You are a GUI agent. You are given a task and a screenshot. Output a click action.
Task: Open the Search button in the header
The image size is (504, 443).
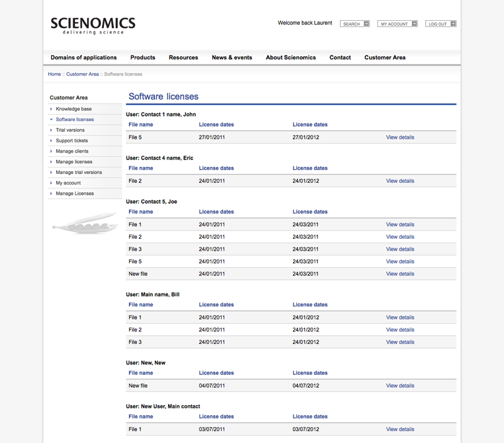[x=355, y=24]
